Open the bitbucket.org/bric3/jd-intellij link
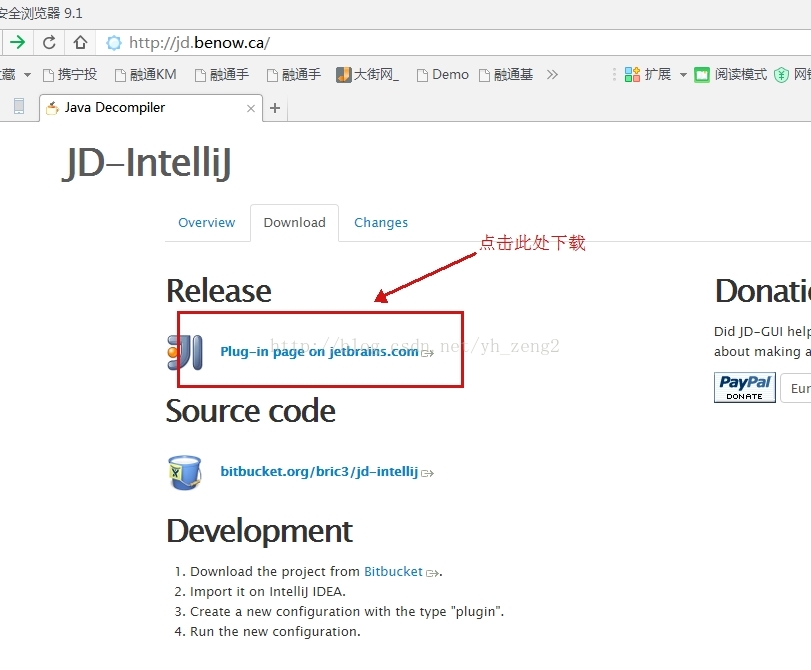 317,470
